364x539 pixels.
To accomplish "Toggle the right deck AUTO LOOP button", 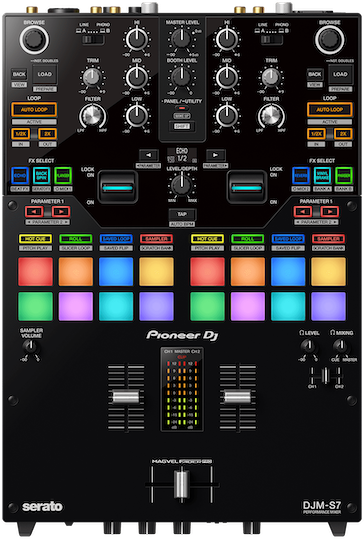I will click(330, 110).
